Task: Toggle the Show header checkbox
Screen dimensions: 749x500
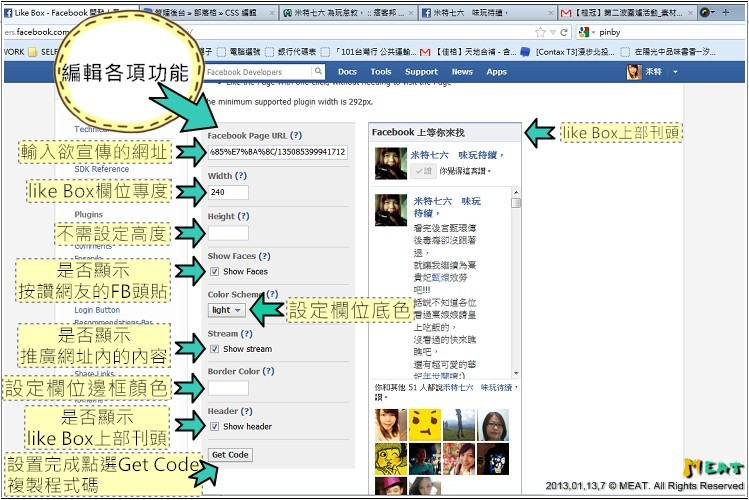Action: 214,426
